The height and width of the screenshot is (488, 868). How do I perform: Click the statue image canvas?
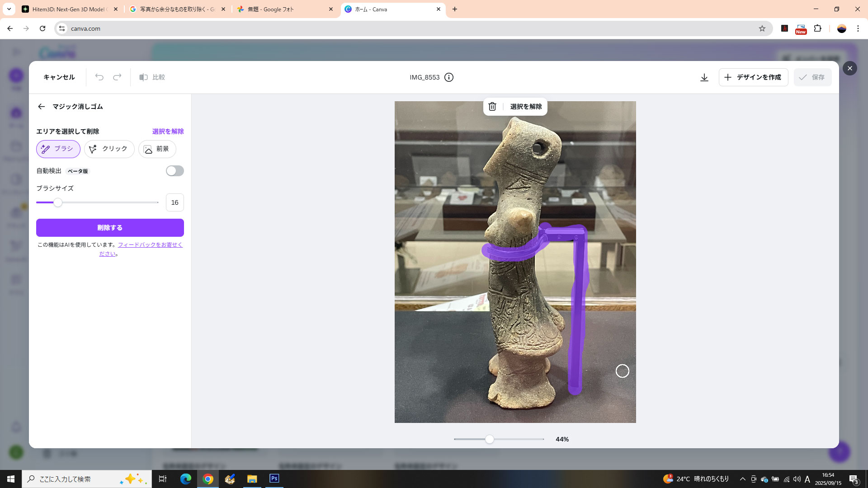[515, 262]
